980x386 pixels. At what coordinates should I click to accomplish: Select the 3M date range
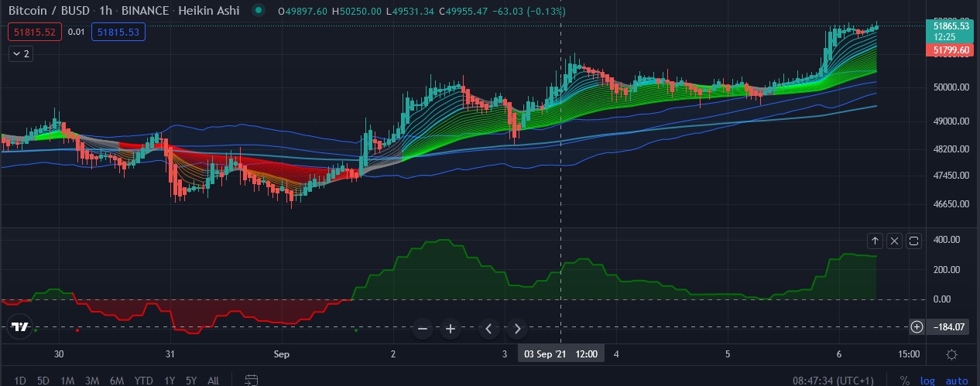[x=91, y=380]
